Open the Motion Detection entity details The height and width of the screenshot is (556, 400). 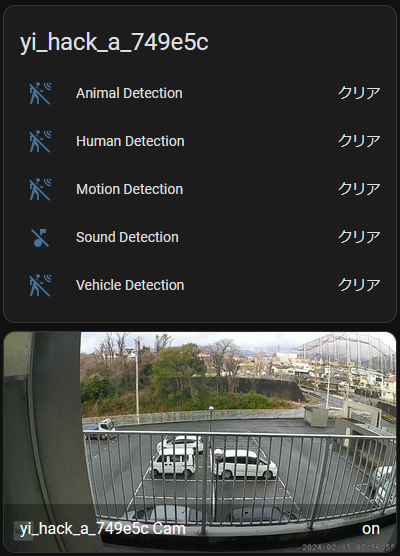point(129,189)
